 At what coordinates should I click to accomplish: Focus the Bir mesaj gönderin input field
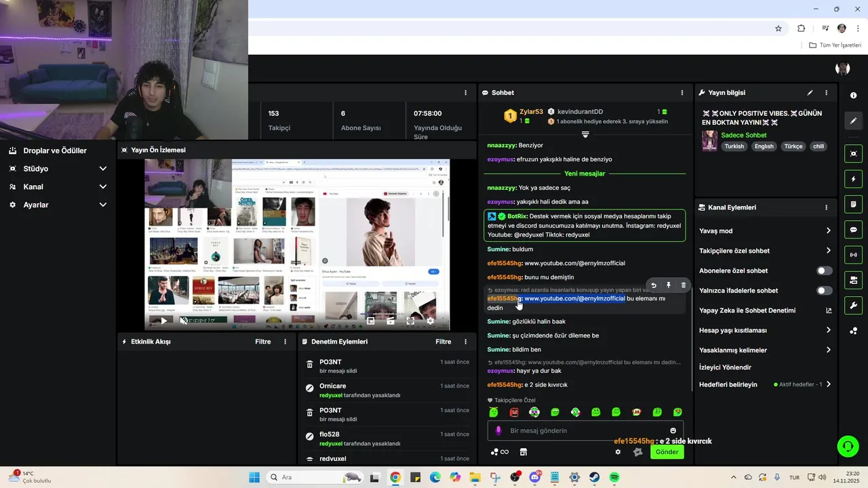pyautogui.click(x=585, y=430)
